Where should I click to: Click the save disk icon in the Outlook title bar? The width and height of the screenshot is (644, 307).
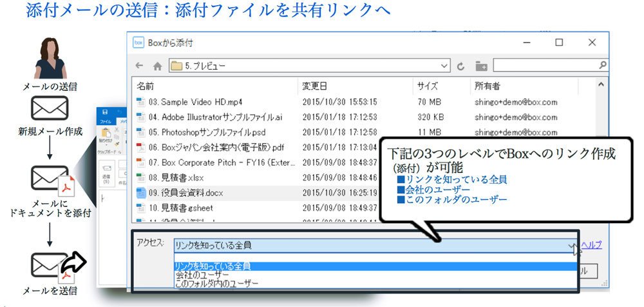tap(105, 112)
